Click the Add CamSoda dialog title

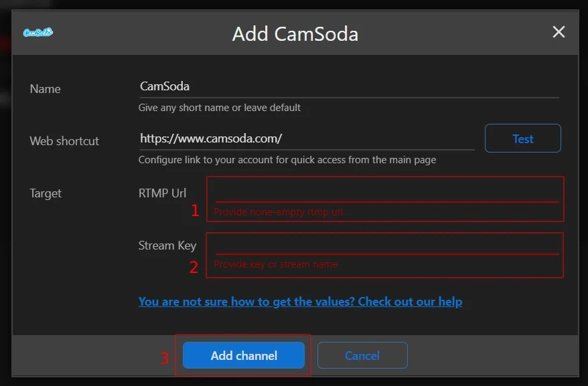295,33
